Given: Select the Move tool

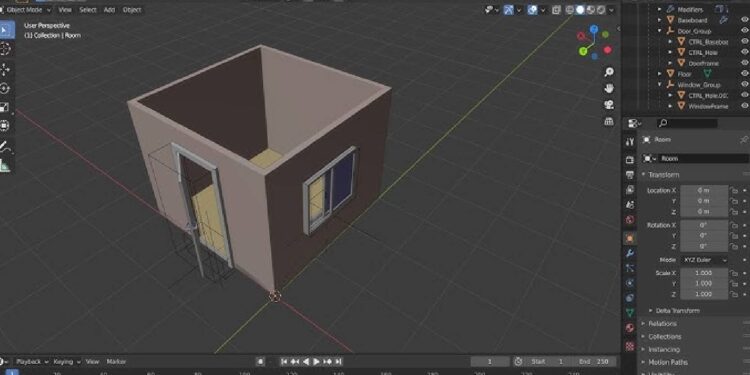Looking at the screenshot, I should point(6,70).
